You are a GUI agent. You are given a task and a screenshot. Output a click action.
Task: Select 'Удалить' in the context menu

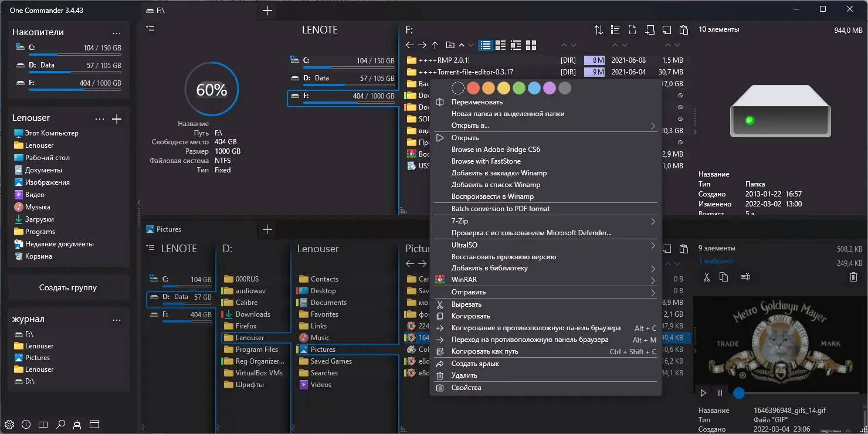546,375
